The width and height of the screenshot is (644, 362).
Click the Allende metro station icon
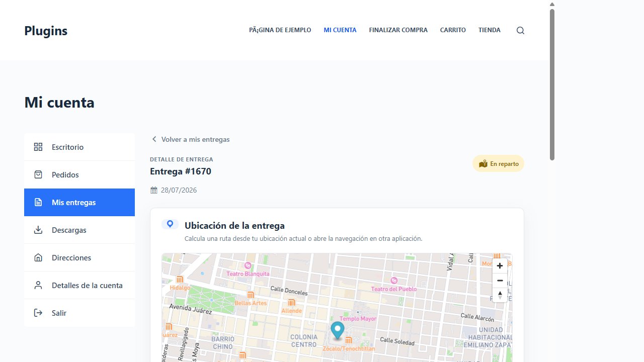292,303
